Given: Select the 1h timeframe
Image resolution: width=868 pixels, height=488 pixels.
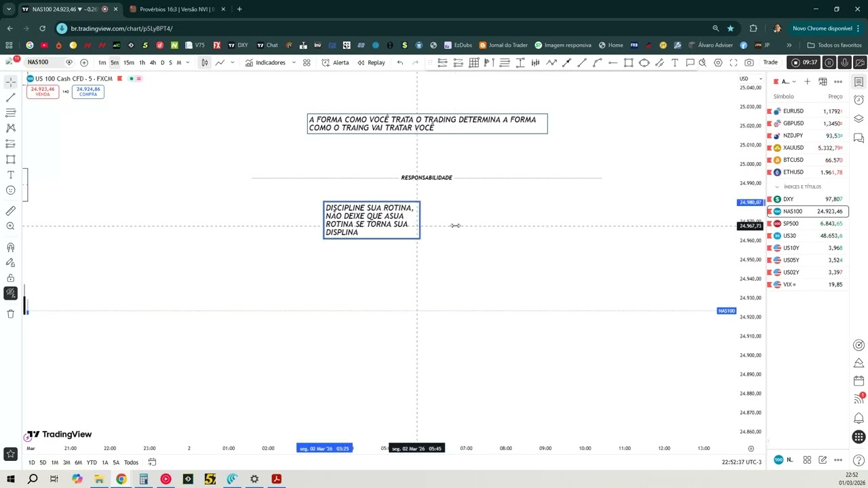Looking at the screenshot, I should (x=142, y=62).
